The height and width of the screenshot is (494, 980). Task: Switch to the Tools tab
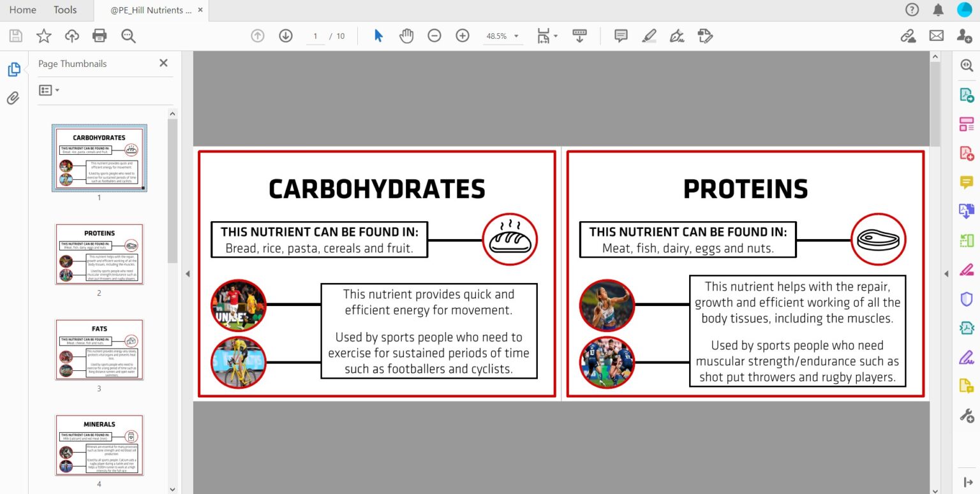coord(64,10)
